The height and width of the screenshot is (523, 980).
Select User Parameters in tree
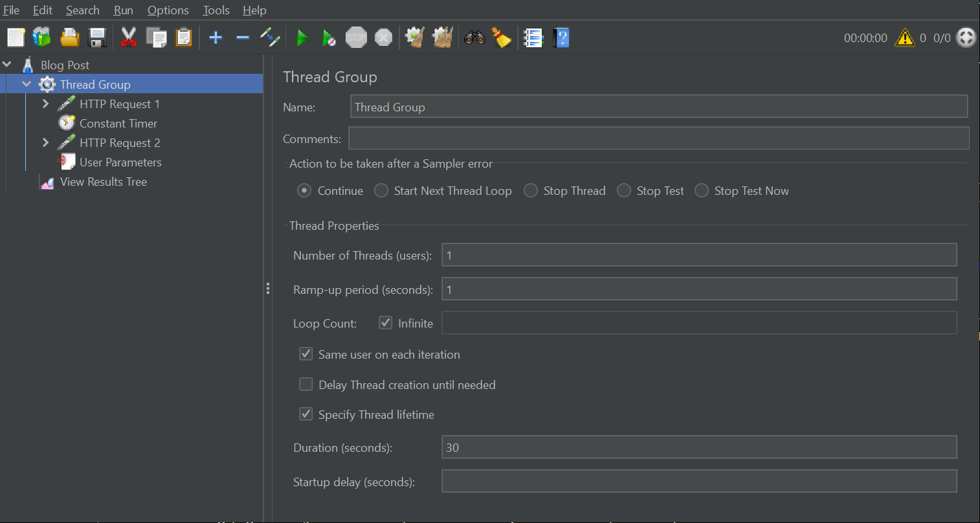coord(120,162)
